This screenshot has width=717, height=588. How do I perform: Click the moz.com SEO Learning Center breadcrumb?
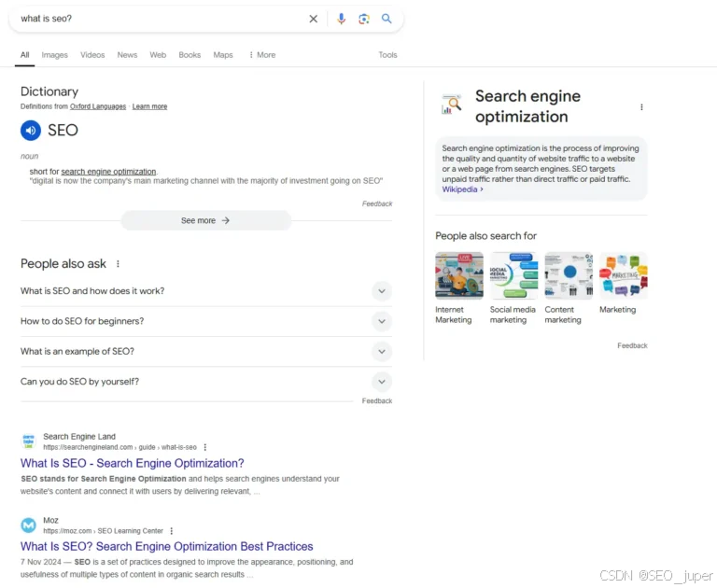pyautogui.click(x=103, y=531)
